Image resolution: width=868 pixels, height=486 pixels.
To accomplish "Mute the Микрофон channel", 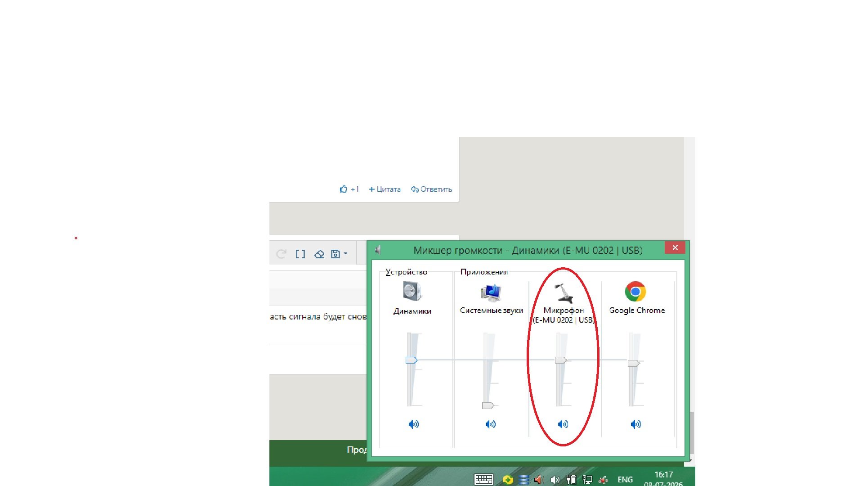I will pos(563,424).
